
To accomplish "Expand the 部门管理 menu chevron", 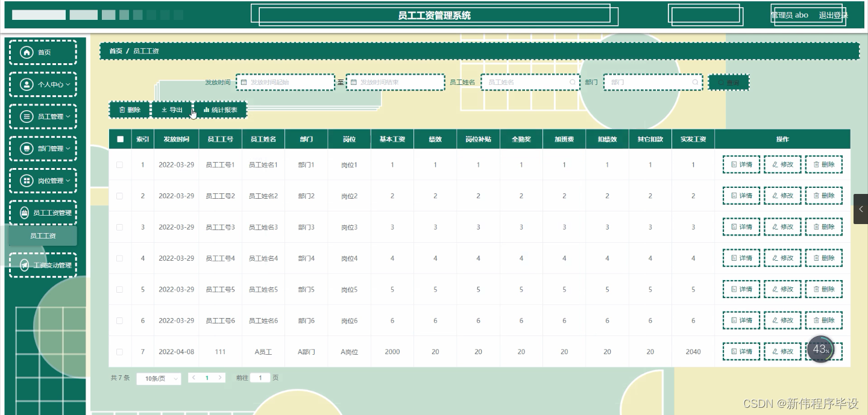I will [x=68, y=149].
